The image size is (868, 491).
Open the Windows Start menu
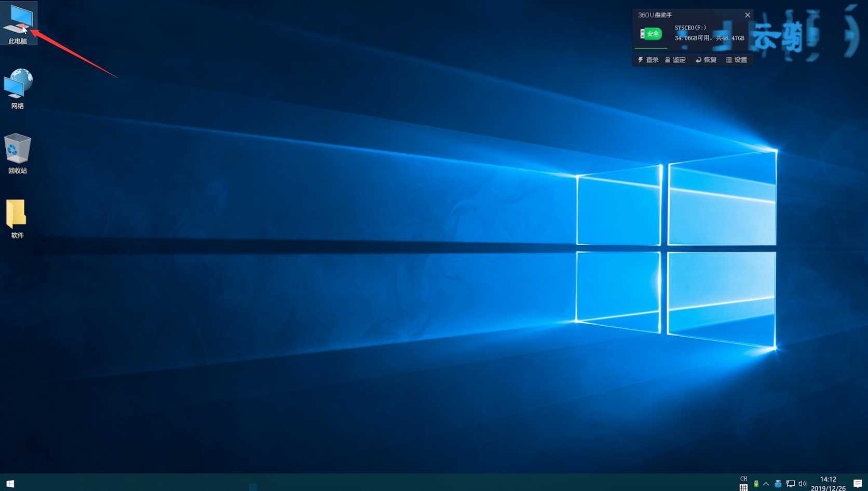[x=10, y=484]
